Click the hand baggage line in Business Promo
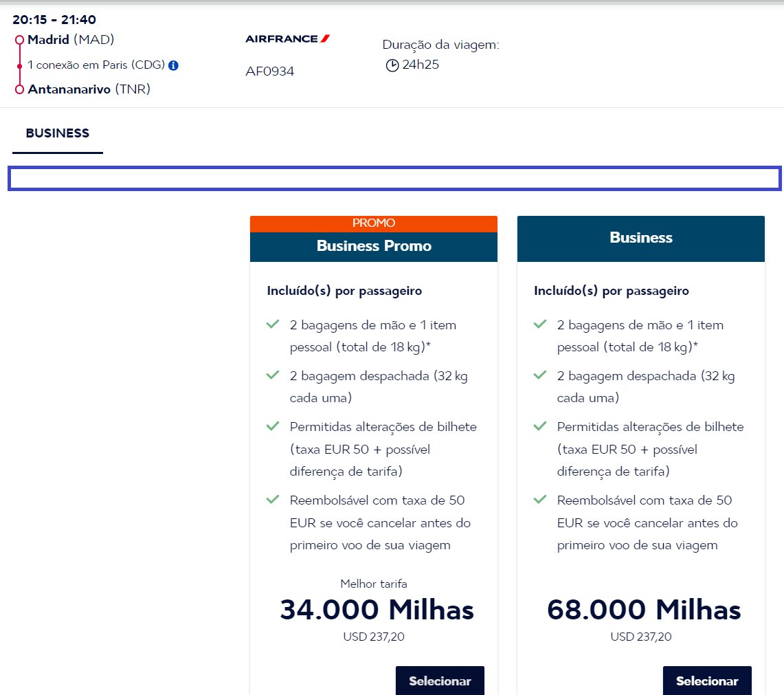The height and width of the screenshot is (695, 784). (x=373, y=335)
